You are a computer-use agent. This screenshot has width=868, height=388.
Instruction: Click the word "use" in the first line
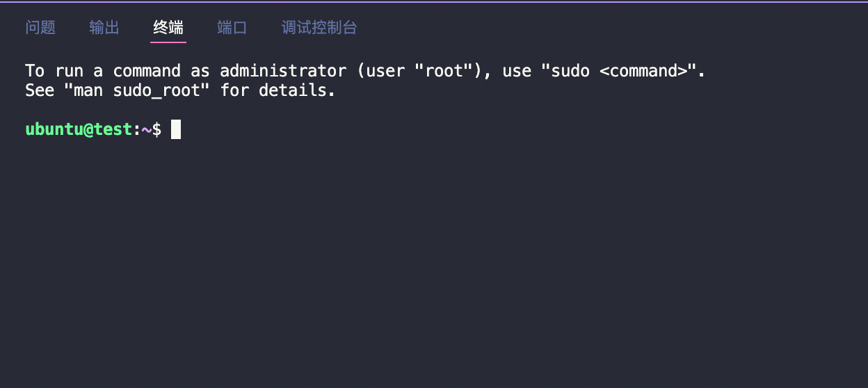point(517,72)
